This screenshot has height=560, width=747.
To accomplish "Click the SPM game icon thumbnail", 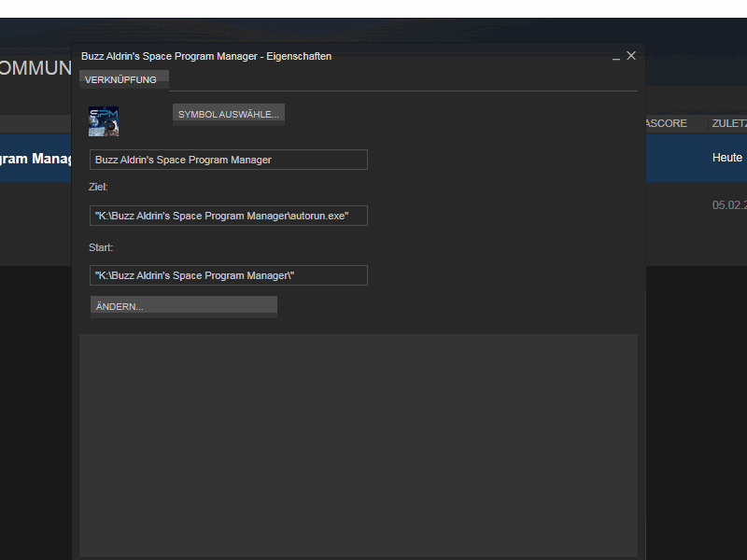I will (104, 121).
